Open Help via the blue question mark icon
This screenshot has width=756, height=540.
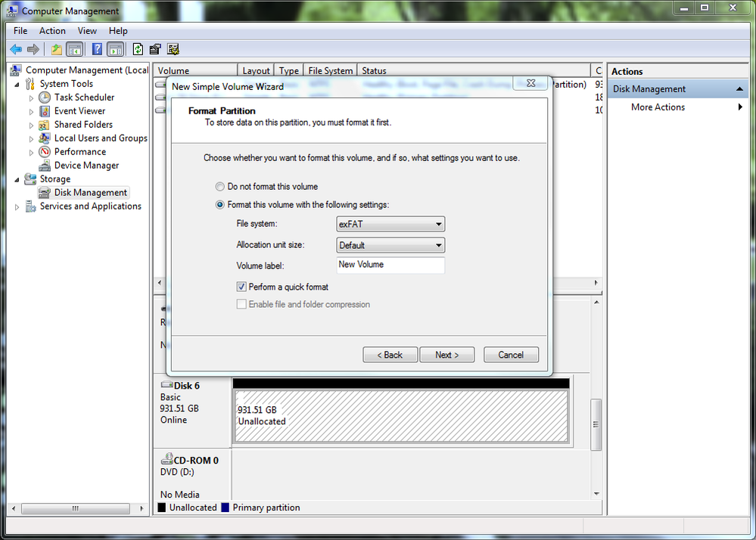(x=97, y=49)
